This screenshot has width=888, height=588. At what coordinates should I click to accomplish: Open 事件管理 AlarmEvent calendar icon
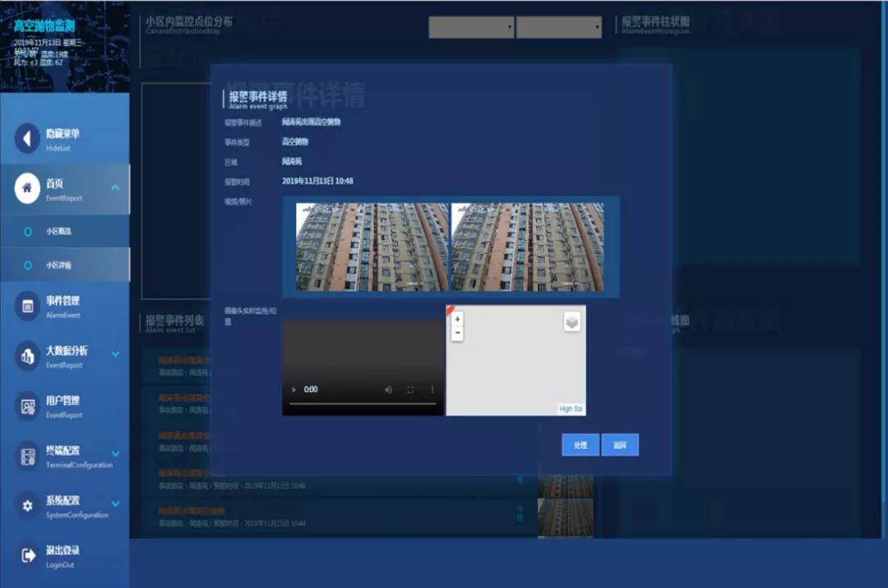coord(27,306)
